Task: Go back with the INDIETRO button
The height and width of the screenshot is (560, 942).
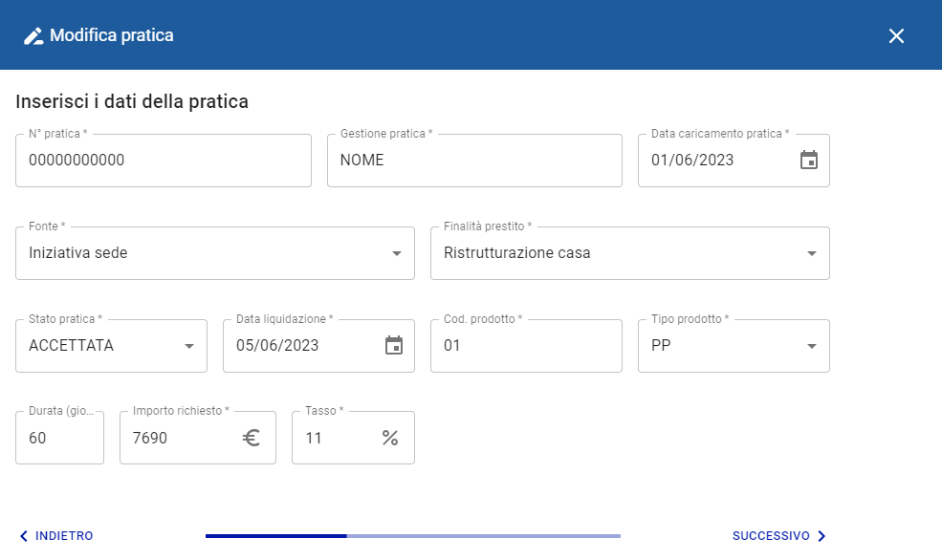Action: point(56,536)
